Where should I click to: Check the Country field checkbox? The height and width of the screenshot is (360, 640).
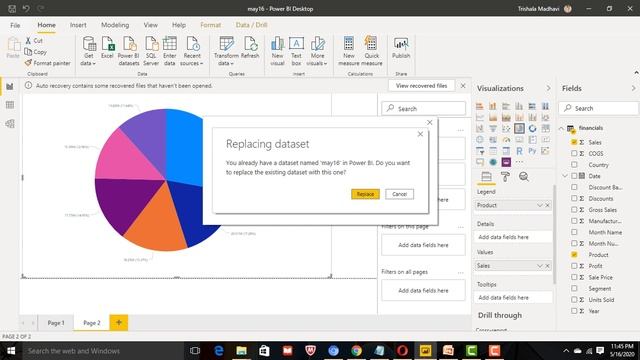pos(574,164)
